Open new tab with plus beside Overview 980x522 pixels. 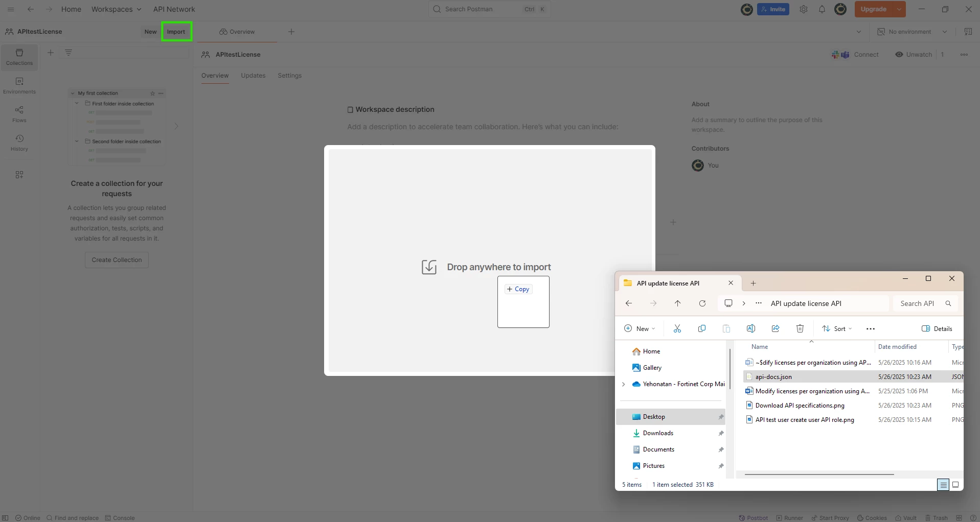291,32
